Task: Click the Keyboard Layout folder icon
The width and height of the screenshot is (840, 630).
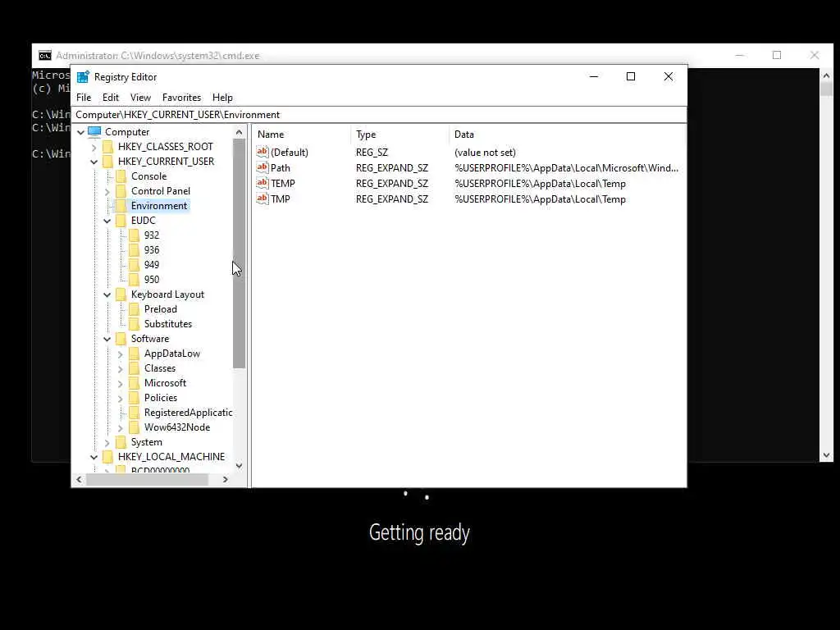Action: [121, 294]
